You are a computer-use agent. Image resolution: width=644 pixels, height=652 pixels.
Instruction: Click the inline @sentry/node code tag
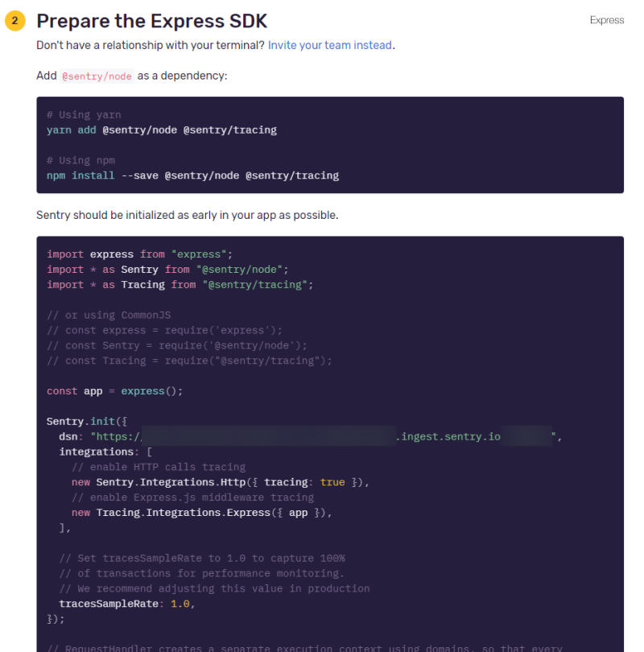click(x=97, y=76)
